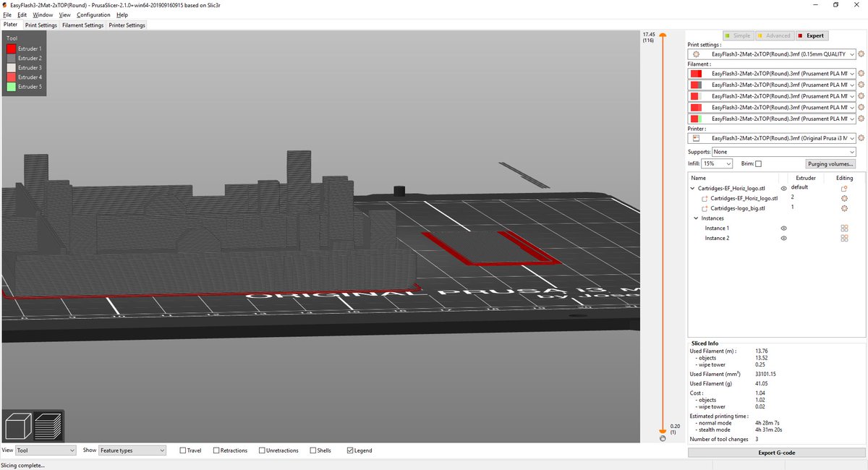Open the second Filament preset dropdown
Viewport: 868px width, 470px height.
coord(772,85)
